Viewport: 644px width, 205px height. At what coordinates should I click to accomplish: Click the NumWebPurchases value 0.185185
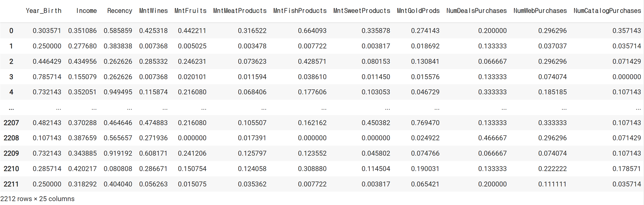pos(552,92)
